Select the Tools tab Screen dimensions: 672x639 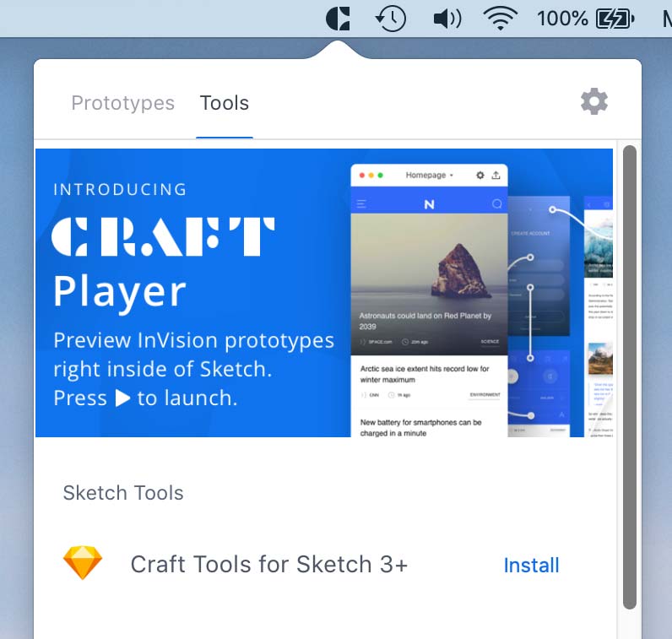coord(225,103)
